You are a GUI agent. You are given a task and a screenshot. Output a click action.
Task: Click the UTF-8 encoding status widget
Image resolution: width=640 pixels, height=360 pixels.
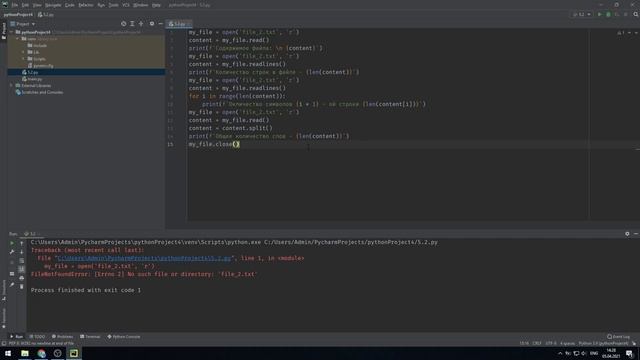[x=551, y=343]
